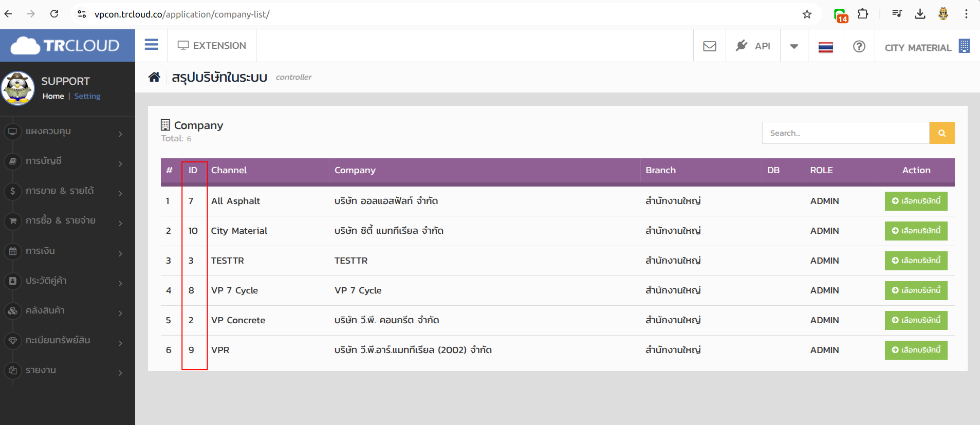The width and height of the screenshot is (980, 425).
Task: Go home using the house icon
Action: tap(154, 77)
